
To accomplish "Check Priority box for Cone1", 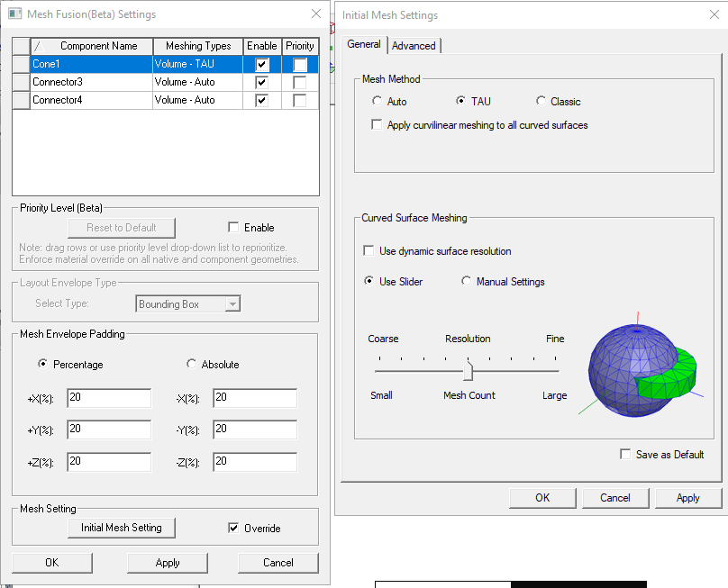I will click(300, 64).
